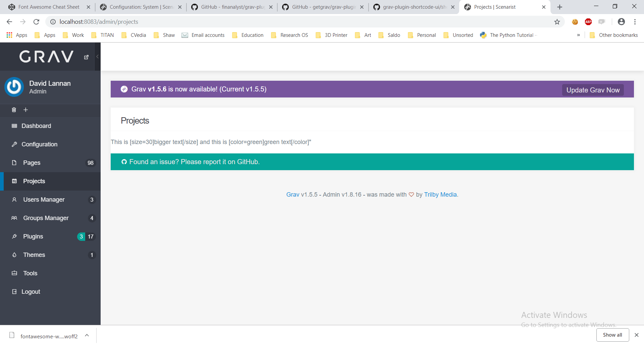Image resolution: width=644 pixels, height=345 pixels.
Task: Click the trash clear-cache icon in the sidebar
Action: [14, 110]
